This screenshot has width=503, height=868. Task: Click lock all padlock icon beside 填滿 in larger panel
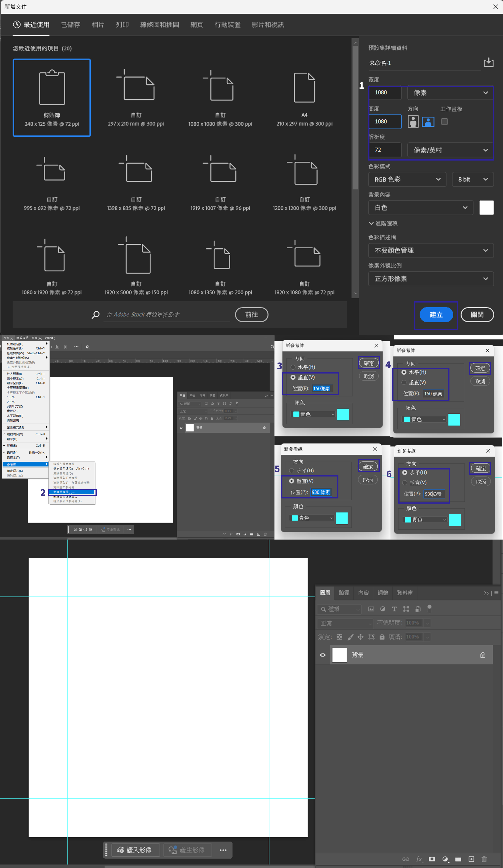click(x=382, y=637)
